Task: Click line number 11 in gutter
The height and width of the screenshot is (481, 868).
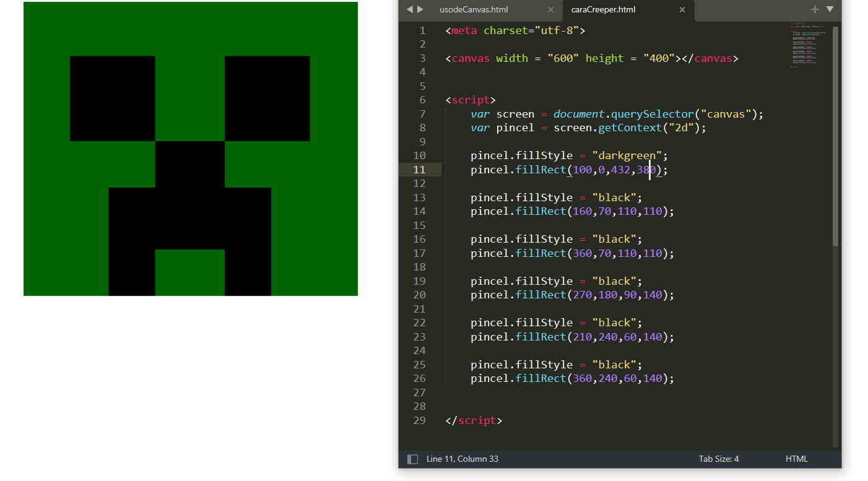Action: (x=419, y=170)
